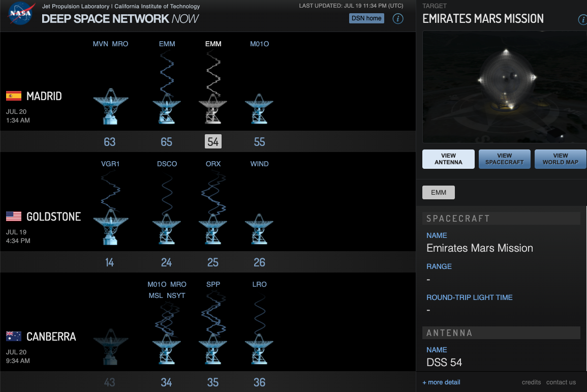
Task: Click EMM label above dish 65
Action: [x=167, y=44]
